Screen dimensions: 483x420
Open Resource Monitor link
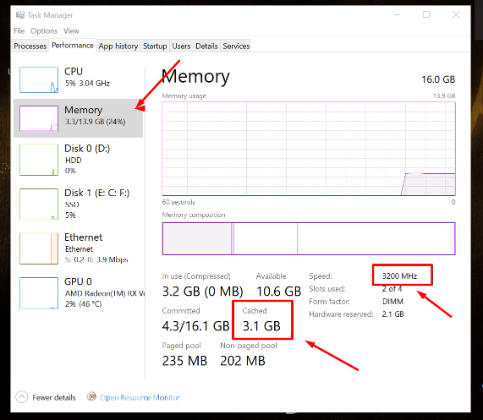point(140,397)
